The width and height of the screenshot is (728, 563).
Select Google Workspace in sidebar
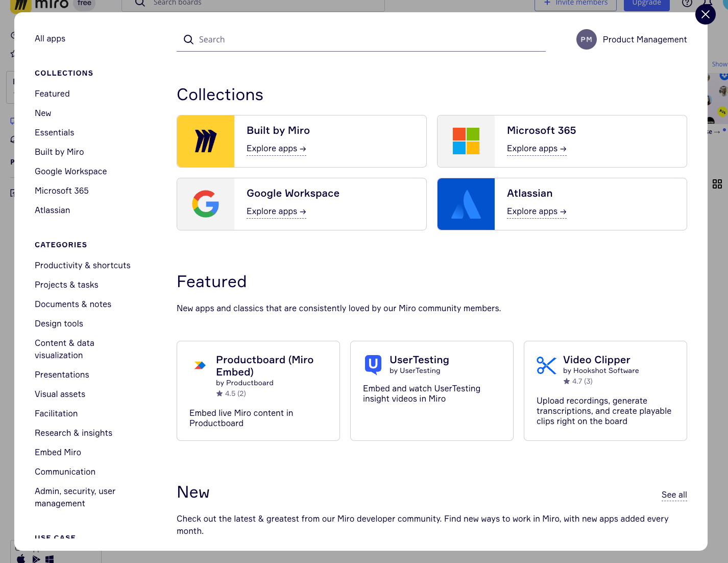pyautogui.click(x=71, y=171)
